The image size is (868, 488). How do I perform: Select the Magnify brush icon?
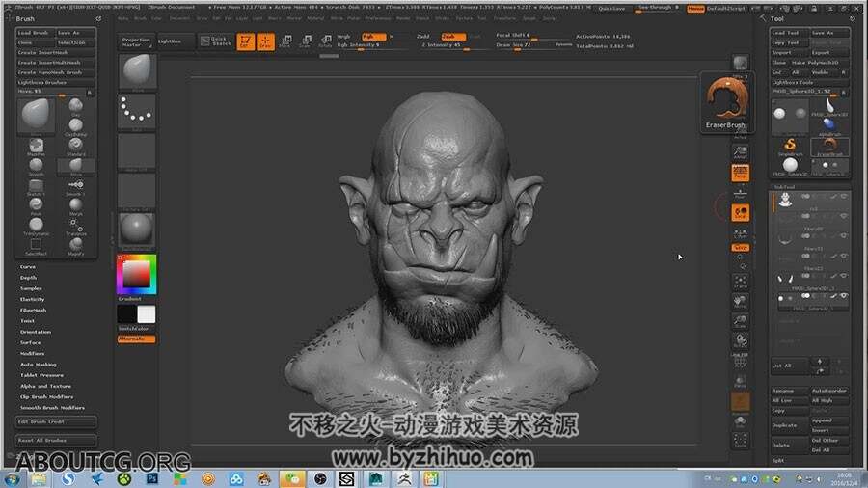[76, 246]
